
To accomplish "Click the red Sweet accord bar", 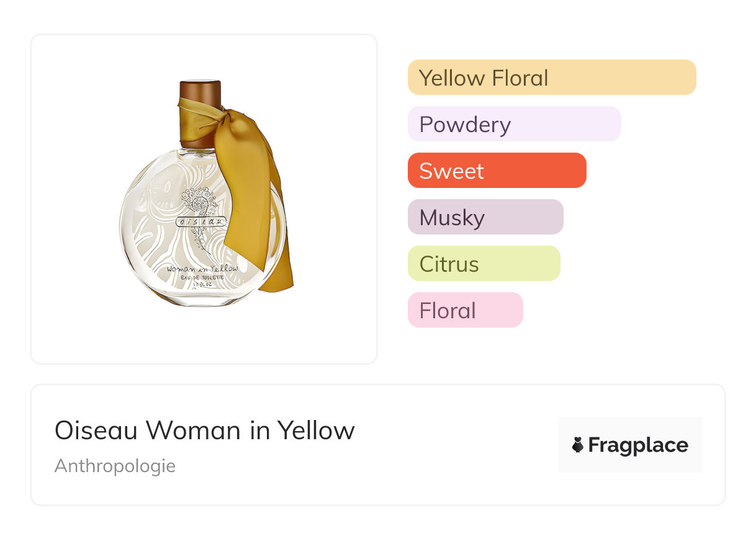I will 497,171.
